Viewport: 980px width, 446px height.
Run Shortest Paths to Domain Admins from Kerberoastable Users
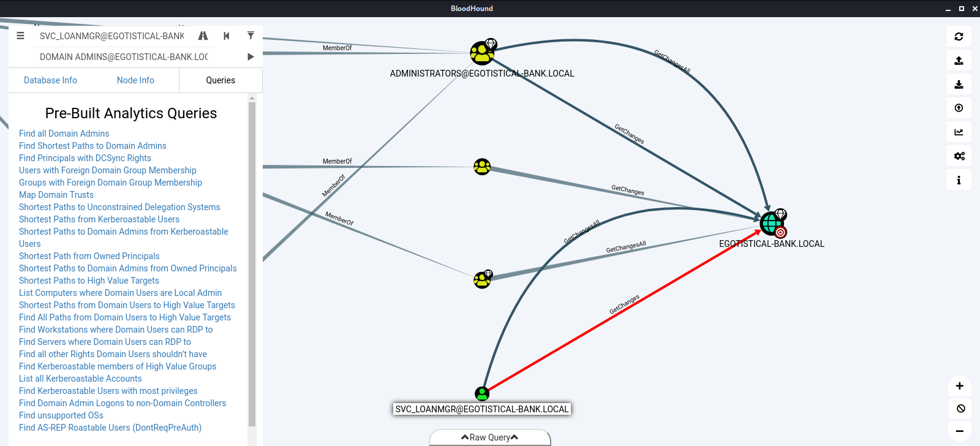click(x=123, y=238)
